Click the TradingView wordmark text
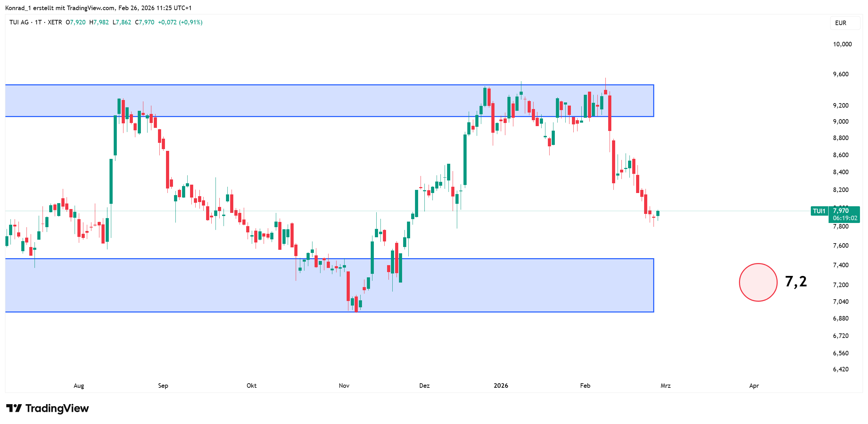The height and width of the screenshot is (424, 868). (x=57, y=408)
